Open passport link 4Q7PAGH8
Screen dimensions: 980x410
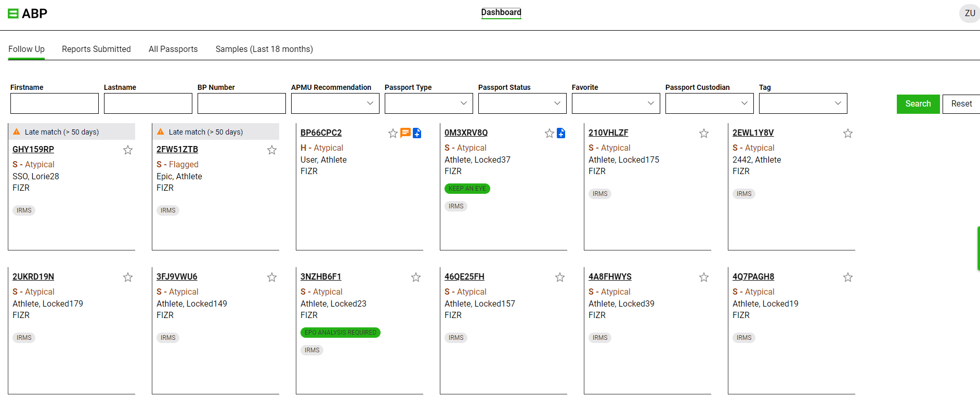pyautogui.click(x=753, y=277)
